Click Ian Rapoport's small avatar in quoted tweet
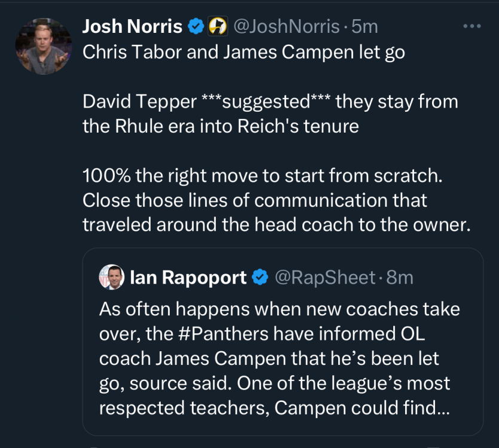 pyautogui.click(x=112, y=277)
